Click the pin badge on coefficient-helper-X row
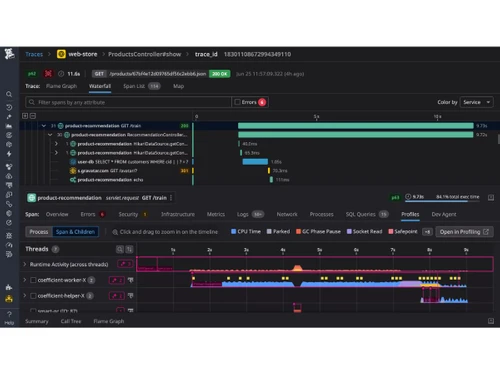Image resolution: width=500 pixels, height=375 pixels. coord(117,296)
